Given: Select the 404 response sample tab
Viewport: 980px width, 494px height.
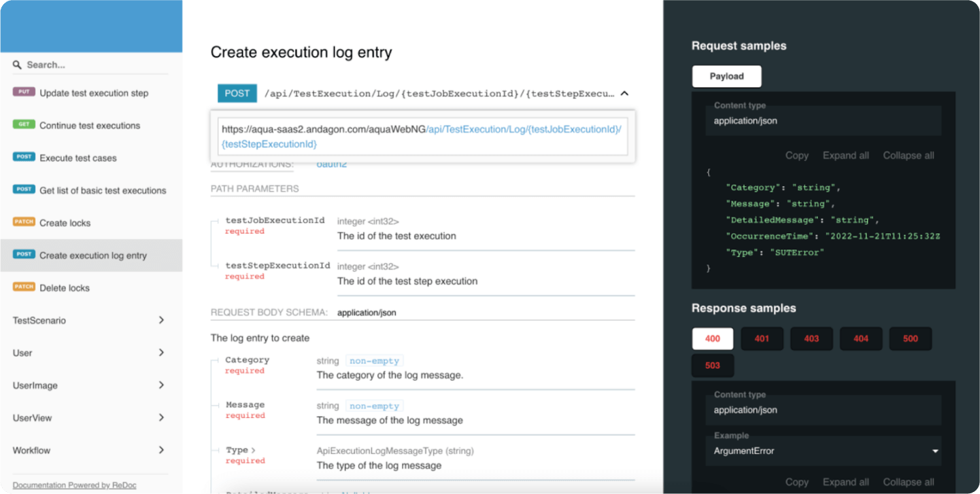Looking at the screenshot, I should tap(860, 338).
